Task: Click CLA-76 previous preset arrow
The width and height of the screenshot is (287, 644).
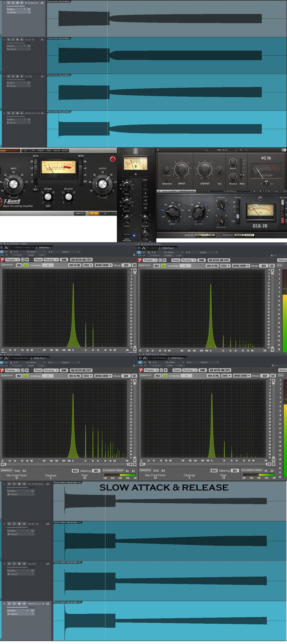Action: (x=254, y=191)
